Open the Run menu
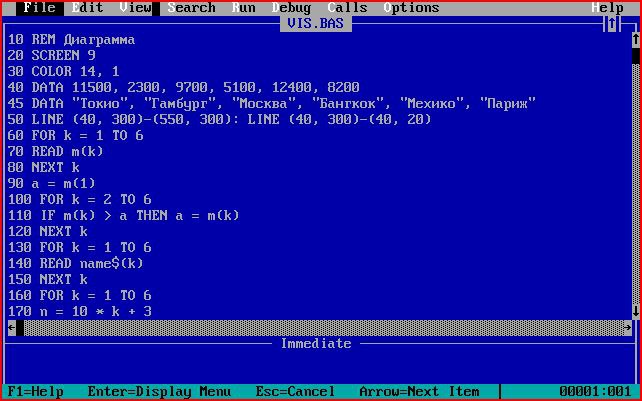Screen dimensions: 642x401 244,8
